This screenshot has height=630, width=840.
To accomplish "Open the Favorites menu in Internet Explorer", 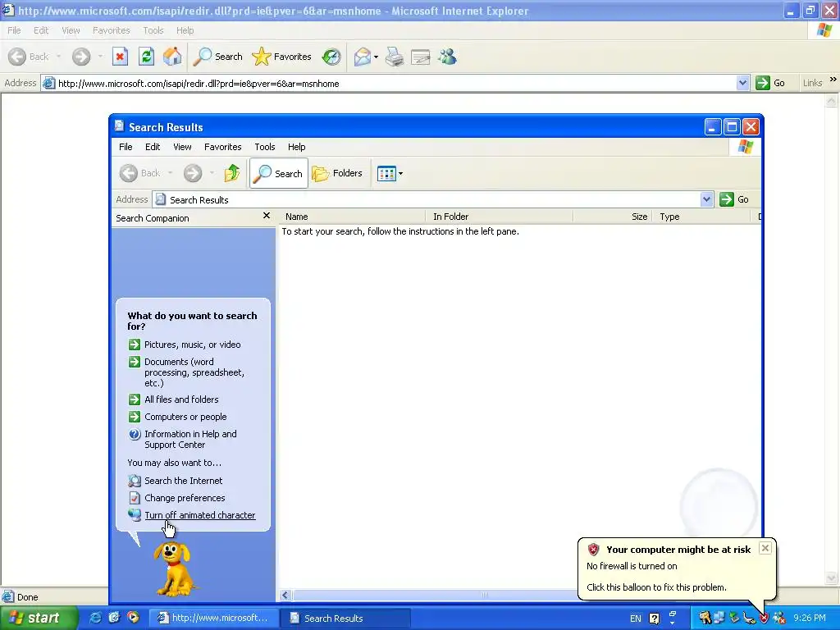I will pos(111,30).
